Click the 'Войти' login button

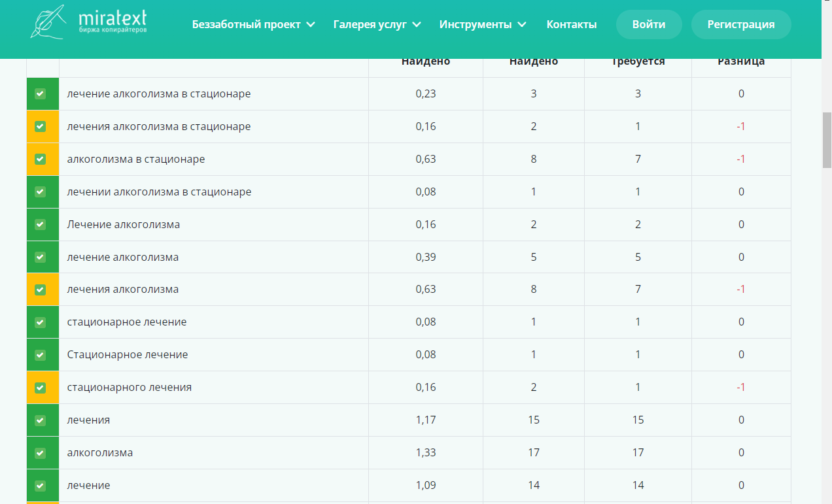coord(649,24)
